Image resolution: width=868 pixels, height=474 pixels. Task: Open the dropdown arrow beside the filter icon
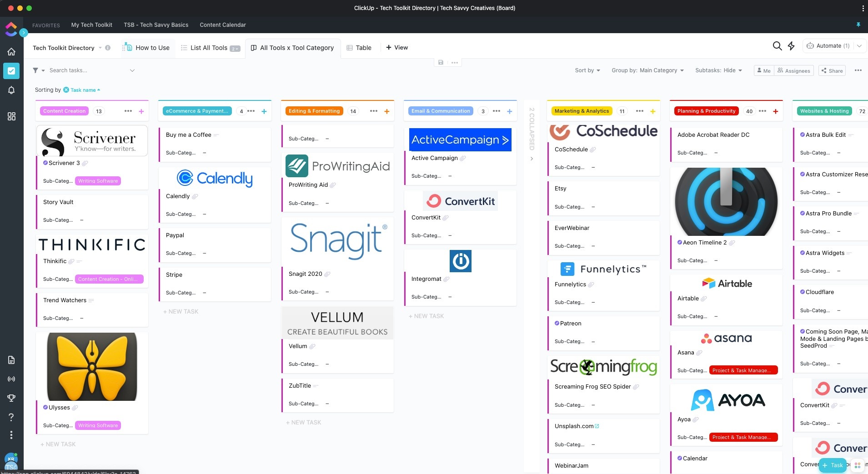[x=43, y=70]
